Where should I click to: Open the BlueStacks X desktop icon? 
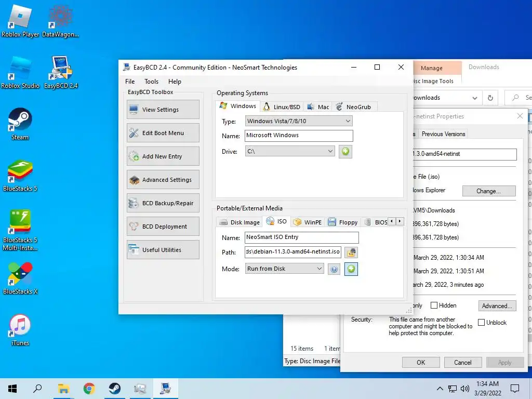(20, 278)
